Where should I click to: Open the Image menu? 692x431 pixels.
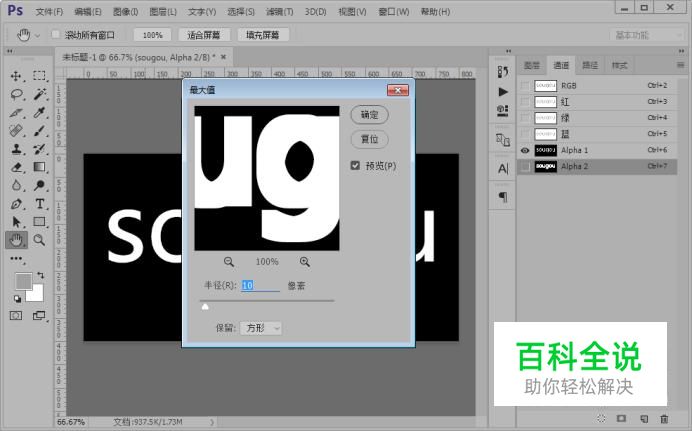coord(125,12)
